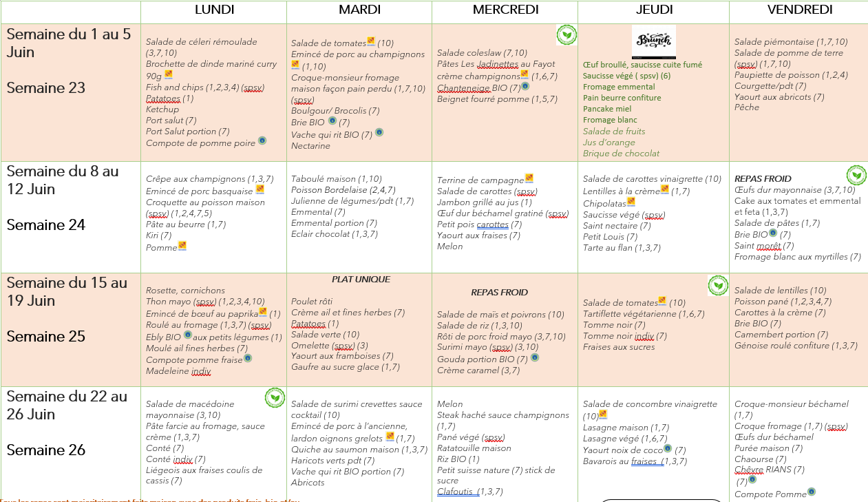This screenshot has width=868, height=502.
Task: Click the round label icon after Compote Pomme Vendredi
Action: click(812, 492)
